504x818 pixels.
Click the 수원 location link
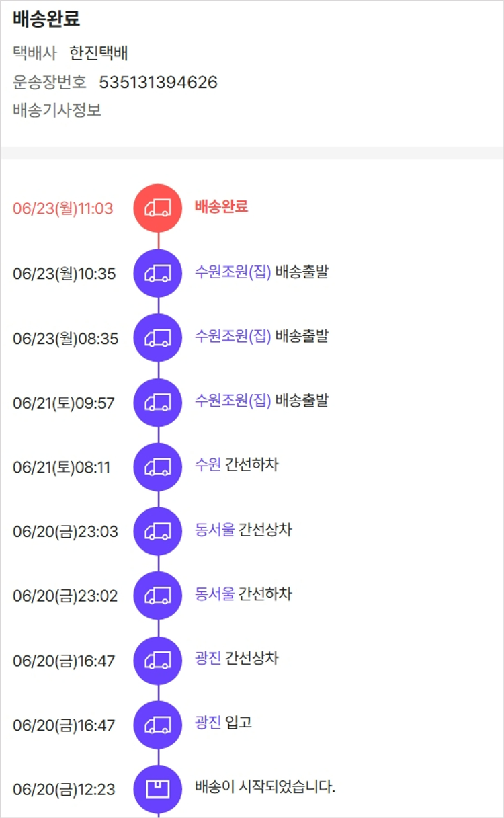208,464
